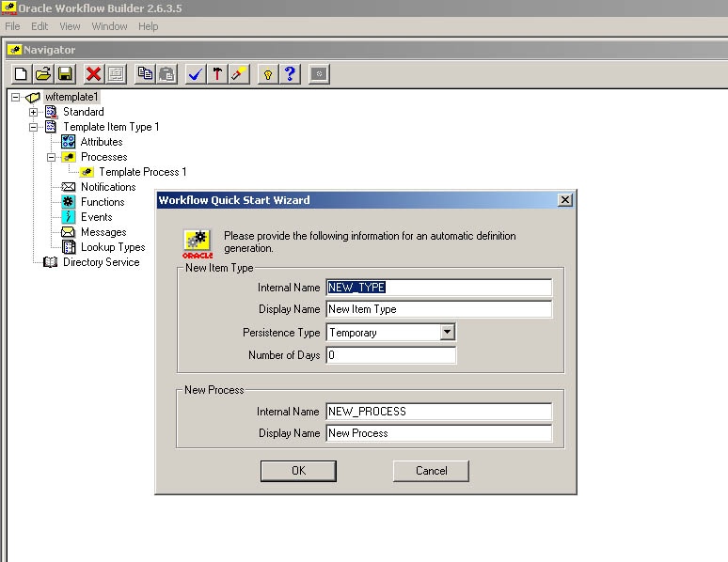Select Template Process 1 in the tree
This screenshot has width=728, height=562.
click(142, 172)
